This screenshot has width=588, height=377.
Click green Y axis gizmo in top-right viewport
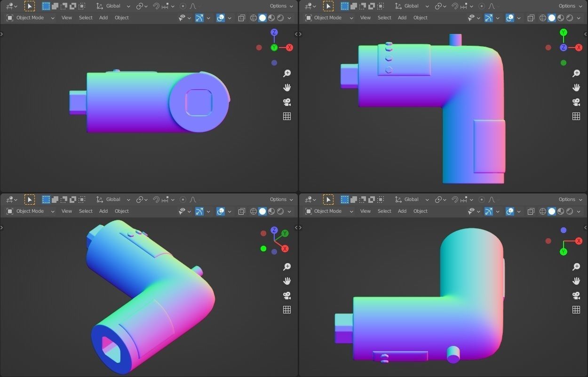tap(564, 32)
